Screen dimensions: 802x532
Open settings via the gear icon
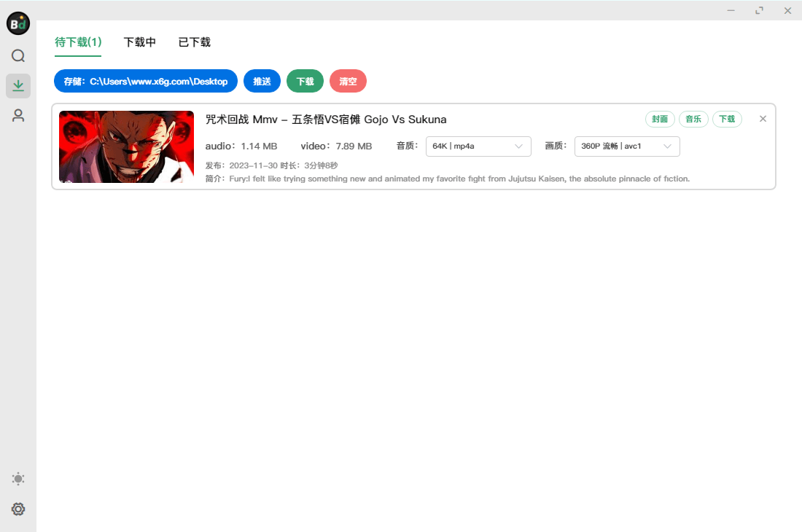tap(17, 509)
